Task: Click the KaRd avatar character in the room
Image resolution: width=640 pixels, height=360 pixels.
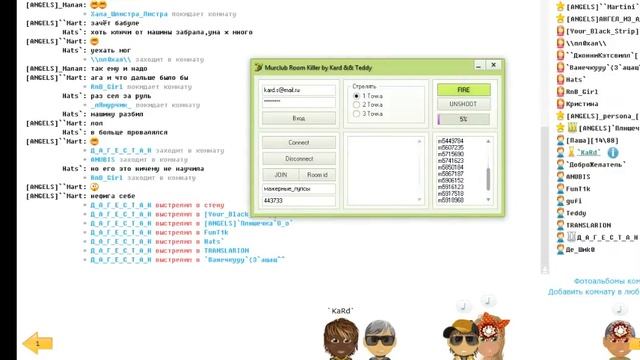Action: 341,339
